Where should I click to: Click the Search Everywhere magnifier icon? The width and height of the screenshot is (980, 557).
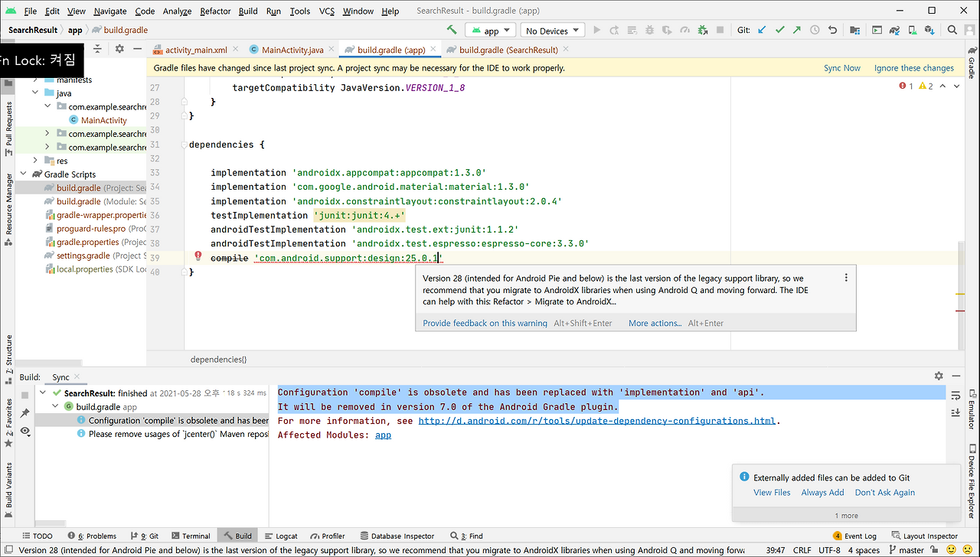(952, 31)
